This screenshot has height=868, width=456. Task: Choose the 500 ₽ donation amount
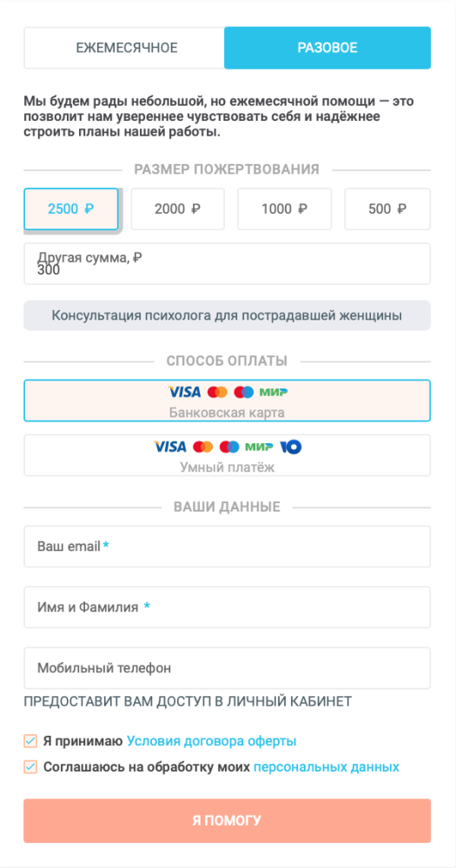tap(387, 209)
